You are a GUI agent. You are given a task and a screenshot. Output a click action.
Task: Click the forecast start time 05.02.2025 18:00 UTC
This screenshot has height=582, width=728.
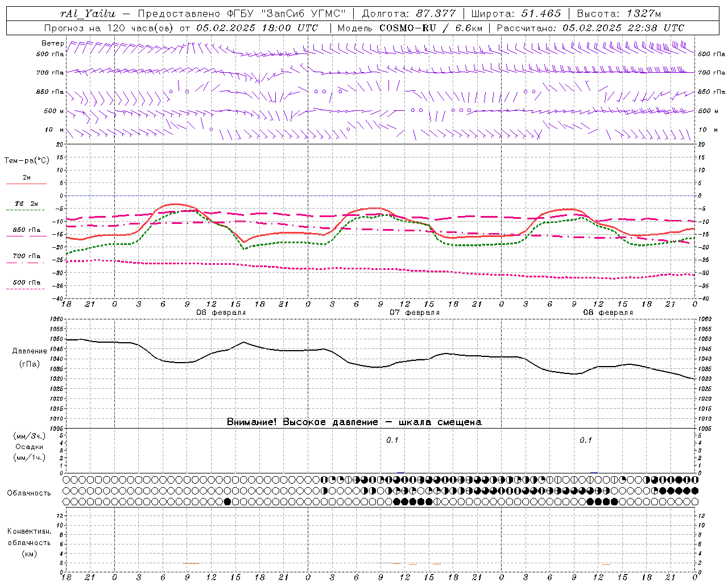[257, 28]
